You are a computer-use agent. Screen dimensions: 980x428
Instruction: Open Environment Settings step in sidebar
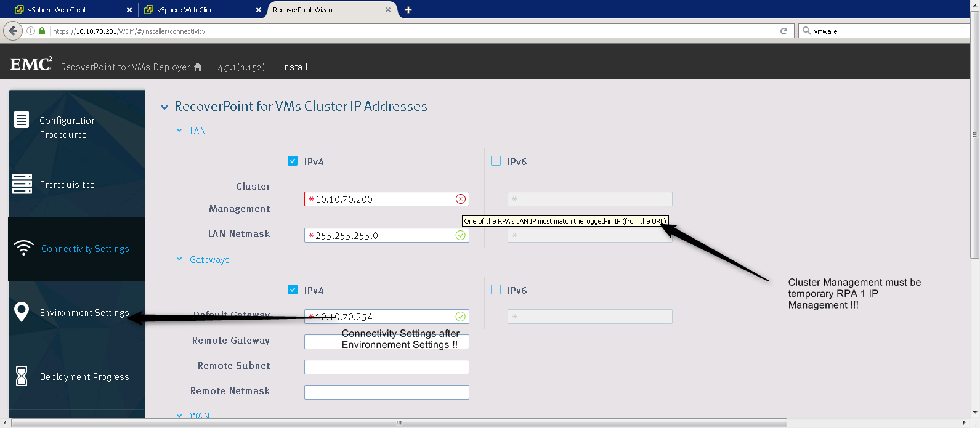coord(77,313)
